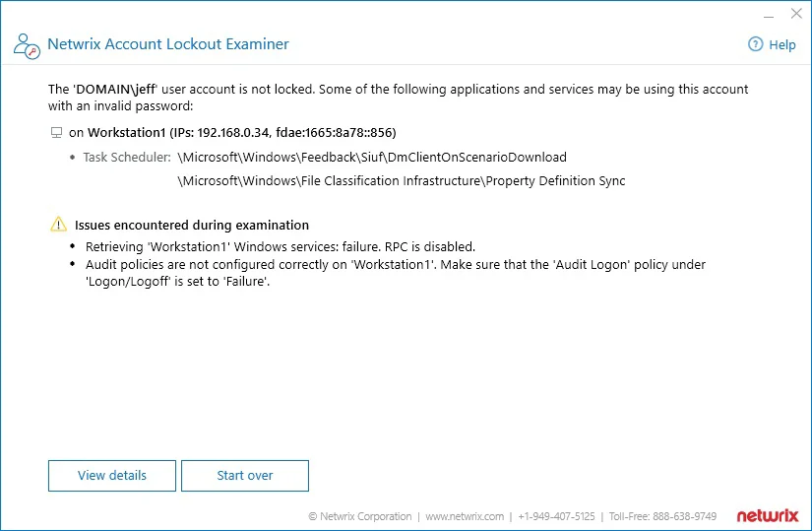Image resolution: width=812 pixels, height=531 pixels.
Task: Minimize the Lockout Examiner window
Action: 769,14
